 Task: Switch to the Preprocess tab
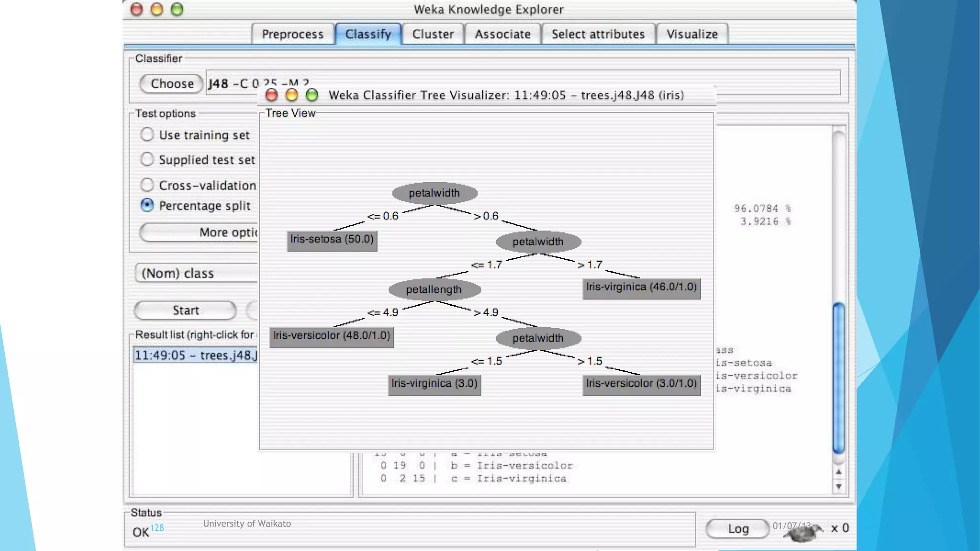pos(292,34)
